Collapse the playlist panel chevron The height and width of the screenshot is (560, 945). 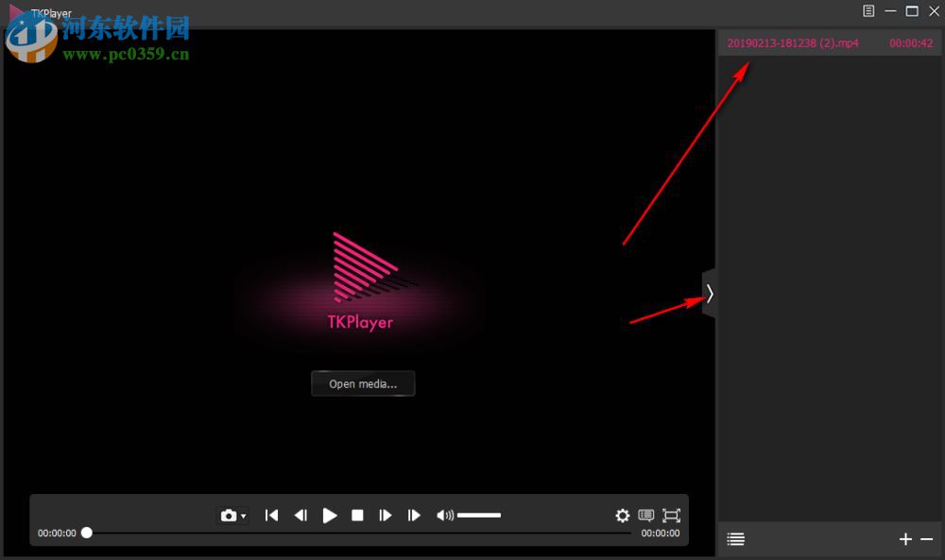click(x=710, y=295)
